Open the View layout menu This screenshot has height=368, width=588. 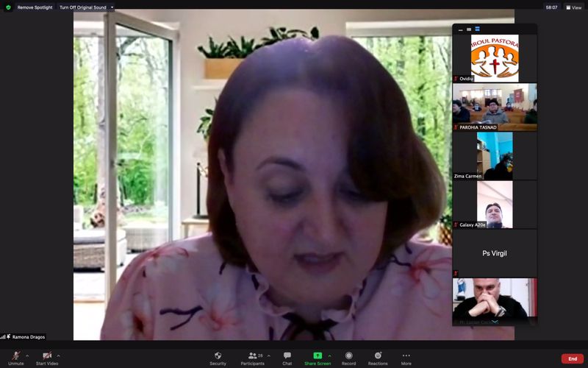(x=573, y=7)
